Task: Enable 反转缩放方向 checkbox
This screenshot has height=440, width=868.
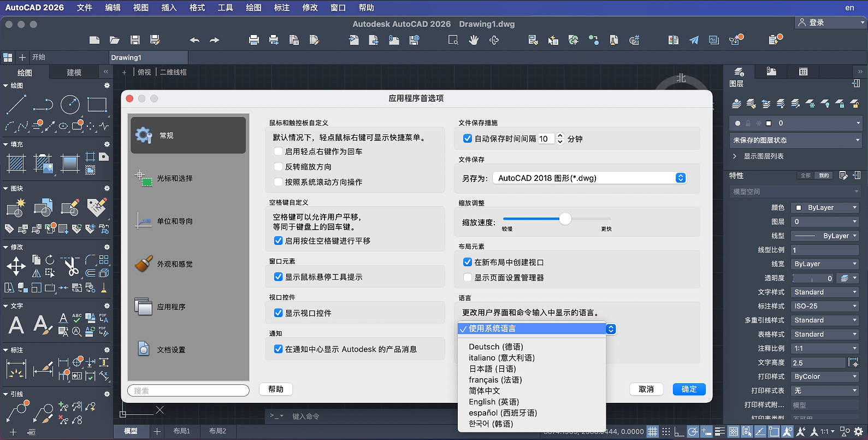Action: pos(279,167)
